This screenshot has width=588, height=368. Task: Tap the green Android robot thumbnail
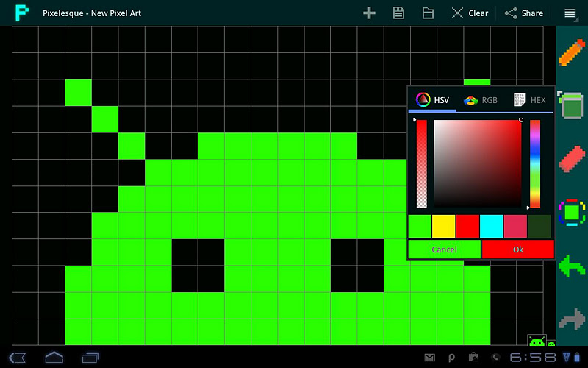[x=537, y=340]
